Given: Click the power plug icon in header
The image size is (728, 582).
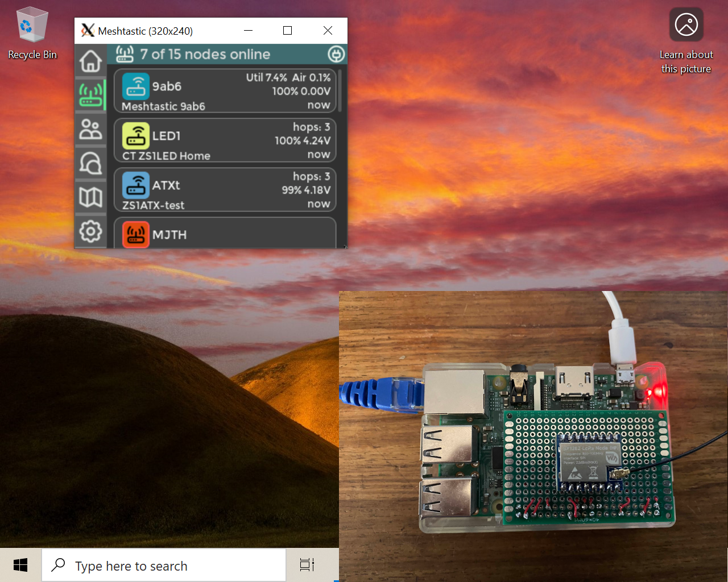Looking at the screenshot, I should 336,55.
